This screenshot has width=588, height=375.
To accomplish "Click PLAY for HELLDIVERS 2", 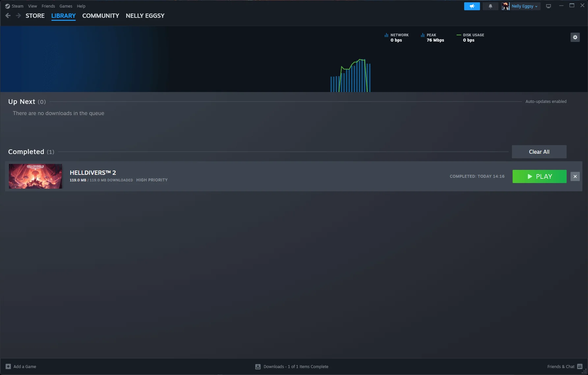I will pos(539,176).
